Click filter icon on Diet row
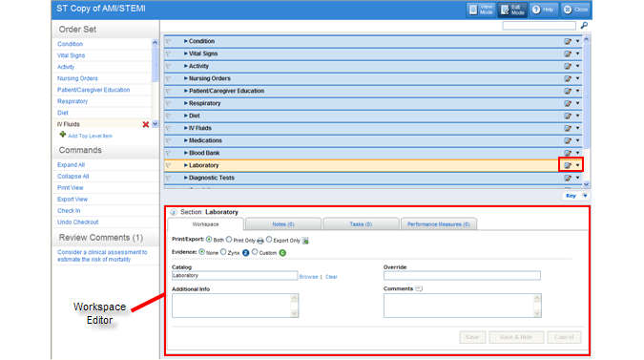Viewport: 644px width, 360px height. click(x=168, y=116)
